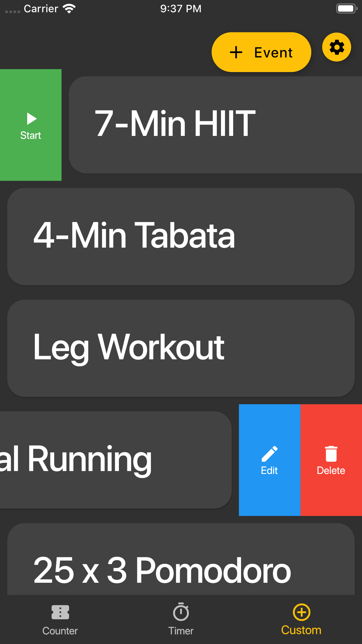
Task: Select the Custom plus-circle icon
Action: (301, 612)
